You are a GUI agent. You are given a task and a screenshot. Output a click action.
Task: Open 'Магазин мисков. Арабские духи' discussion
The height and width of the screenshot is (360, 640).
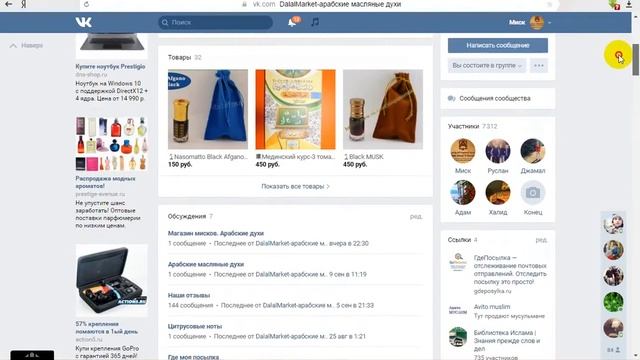pos(216,233)
